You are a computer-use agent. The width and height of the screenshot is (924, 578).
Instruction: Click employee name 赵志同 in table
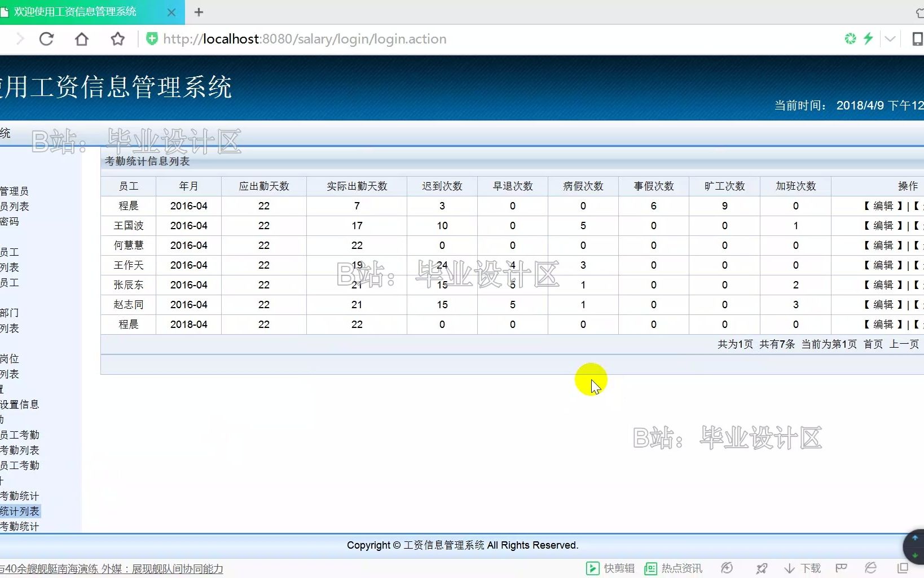[x=129, y=305]
